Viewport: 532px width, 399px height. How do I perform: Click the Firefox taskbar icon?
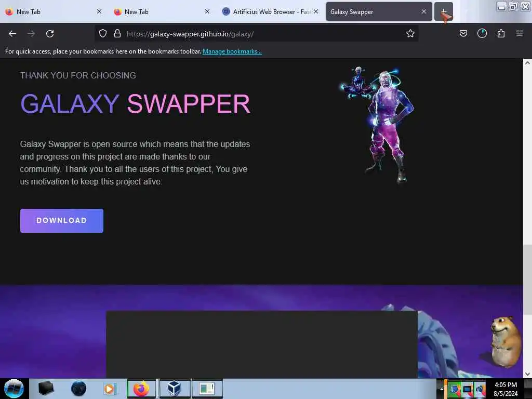141,389
